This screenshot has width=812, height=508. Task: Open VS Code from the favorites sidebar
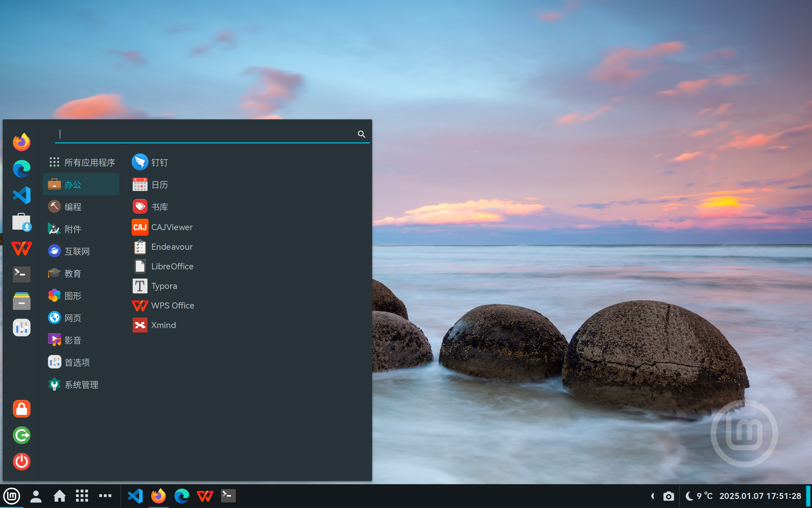21,195
